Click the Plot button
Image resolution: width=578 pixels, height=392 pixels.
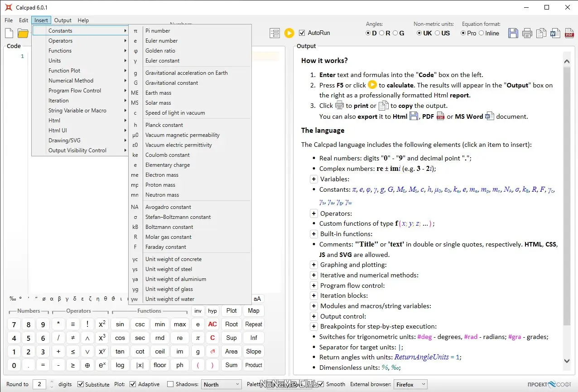(231, 311)
